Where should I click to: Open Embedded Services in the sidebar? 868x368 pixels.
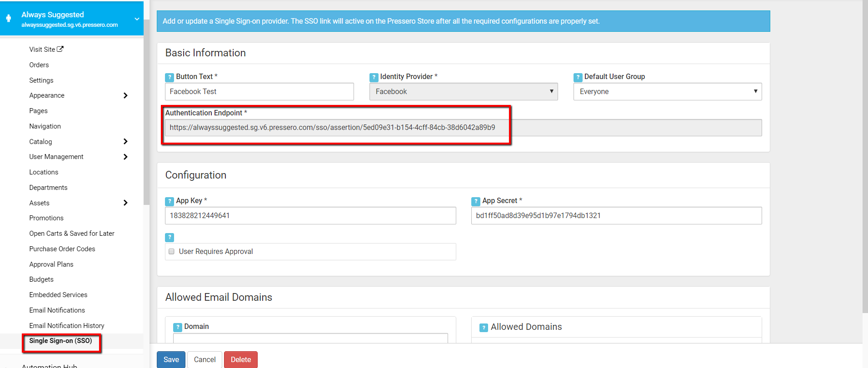[58, 295]
